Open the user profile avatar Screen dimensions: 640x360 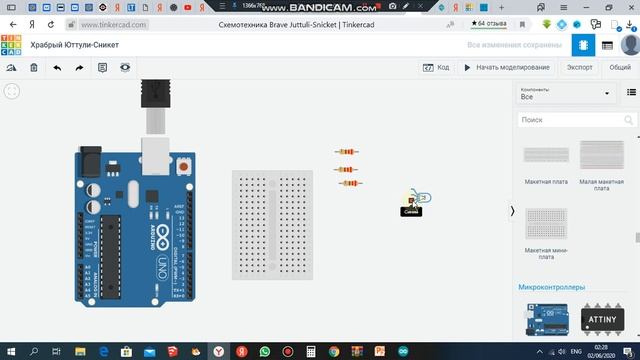click(630, 45)
